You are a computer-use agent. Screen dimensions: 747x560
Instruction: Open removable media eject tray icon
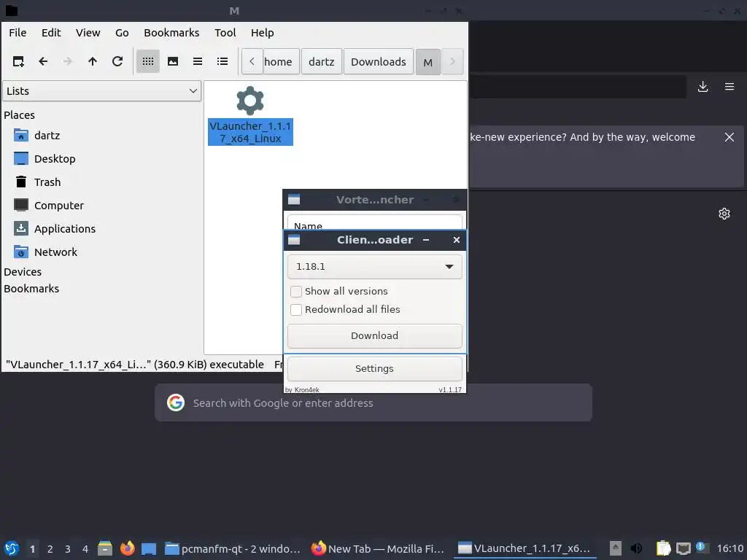[x=616, y=548]
